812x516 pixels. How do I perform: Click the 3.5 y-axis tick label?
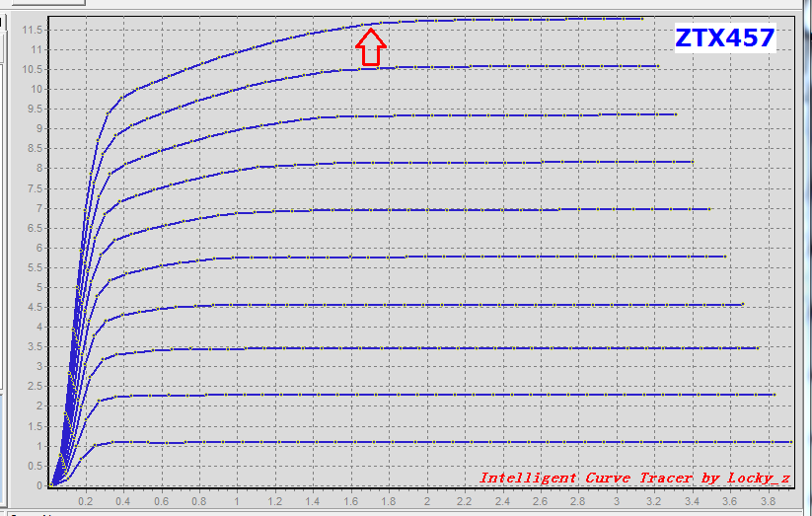pos(36,346)
